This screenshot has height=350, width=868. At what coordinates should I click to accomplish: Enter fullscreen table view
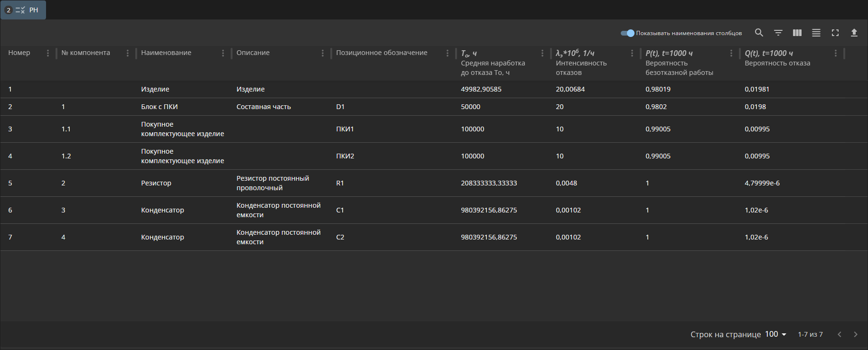tap(835, 33)
